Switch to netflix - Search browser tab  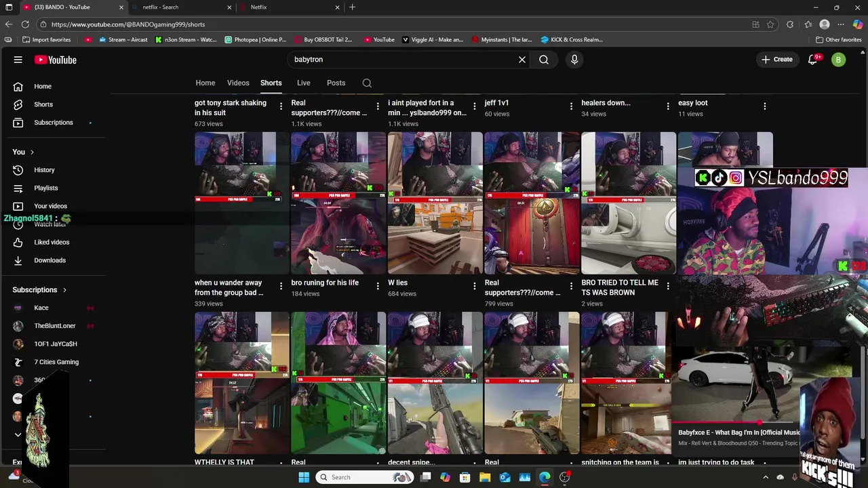181,7
